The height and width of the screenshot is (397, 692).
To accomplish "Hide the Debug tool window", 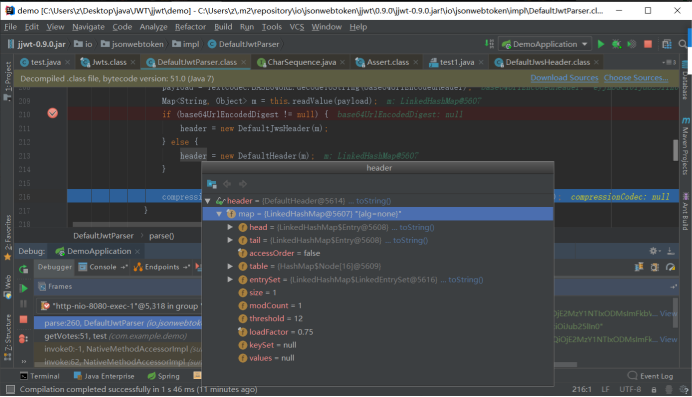I will [x=670, y=251].
